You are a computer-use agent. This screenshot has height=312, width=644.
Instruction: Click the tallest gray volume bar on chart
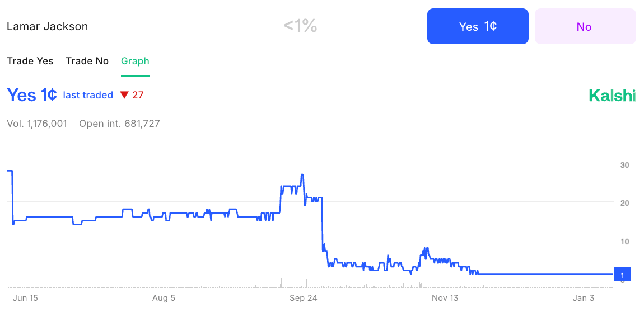(260, 268)
